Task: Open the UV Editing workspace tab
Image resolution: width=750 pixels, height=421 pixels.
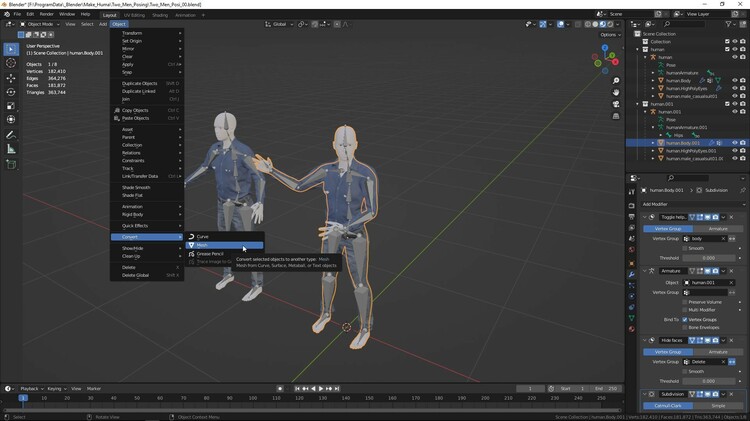Action: (134, 15)
